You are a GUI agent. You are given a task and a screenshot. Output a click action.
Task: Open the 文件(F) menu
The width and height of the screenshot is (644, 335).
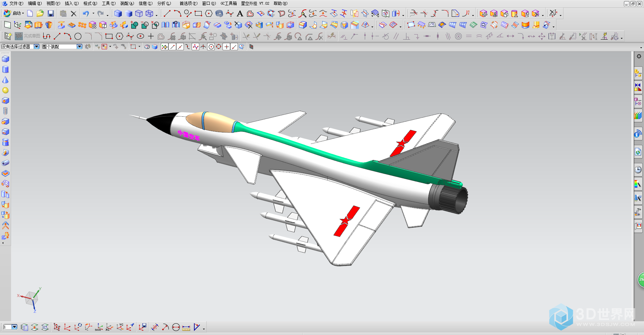tap(16, 3)
